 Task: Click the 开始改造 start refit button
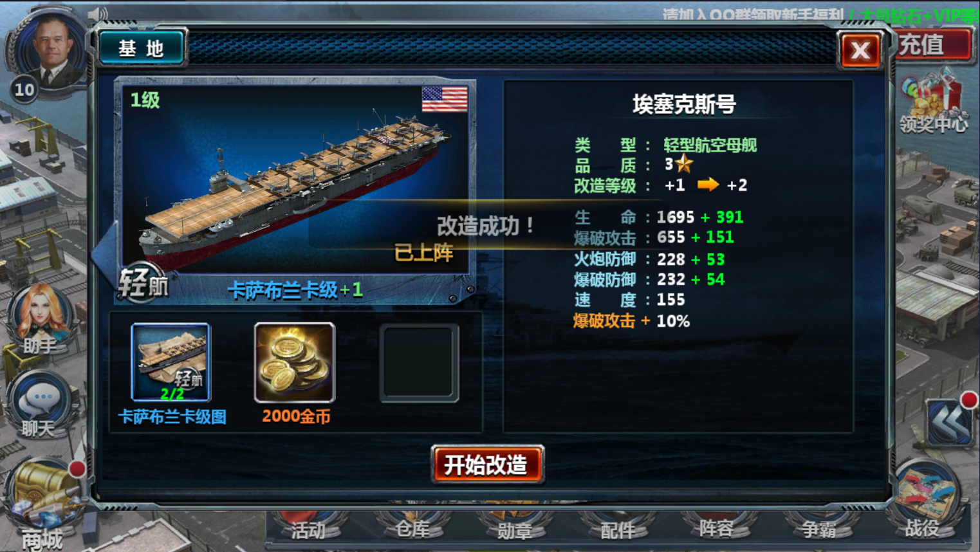(x=488, y=465)
